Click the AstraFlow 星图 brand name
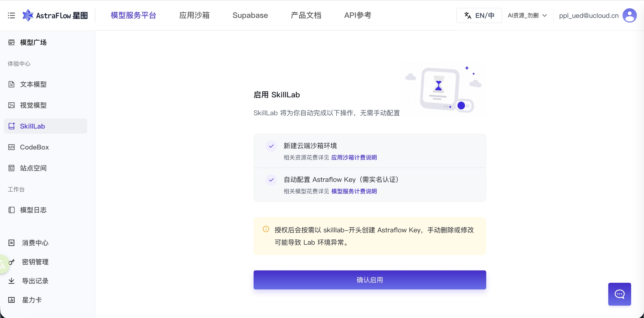 point(62,15)
